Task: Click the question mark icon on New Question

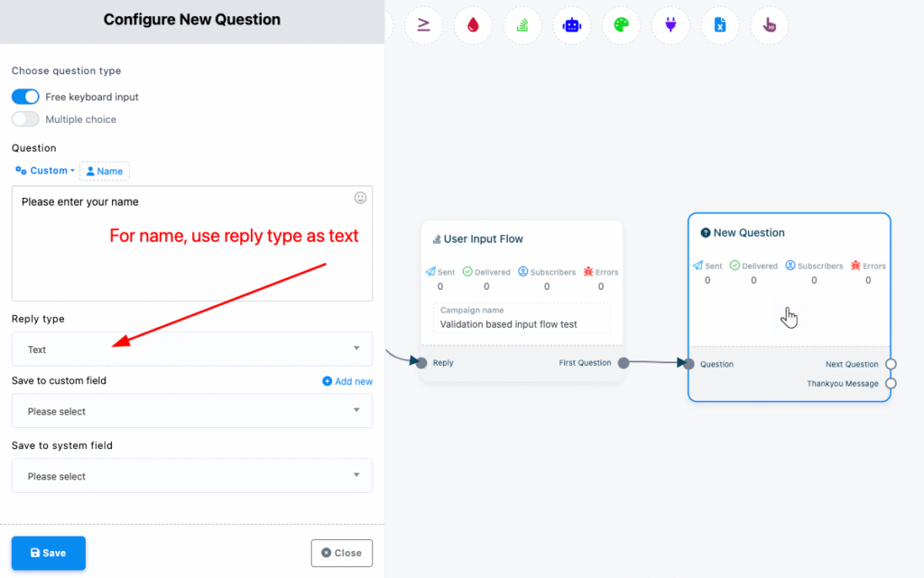Action: 705,233
